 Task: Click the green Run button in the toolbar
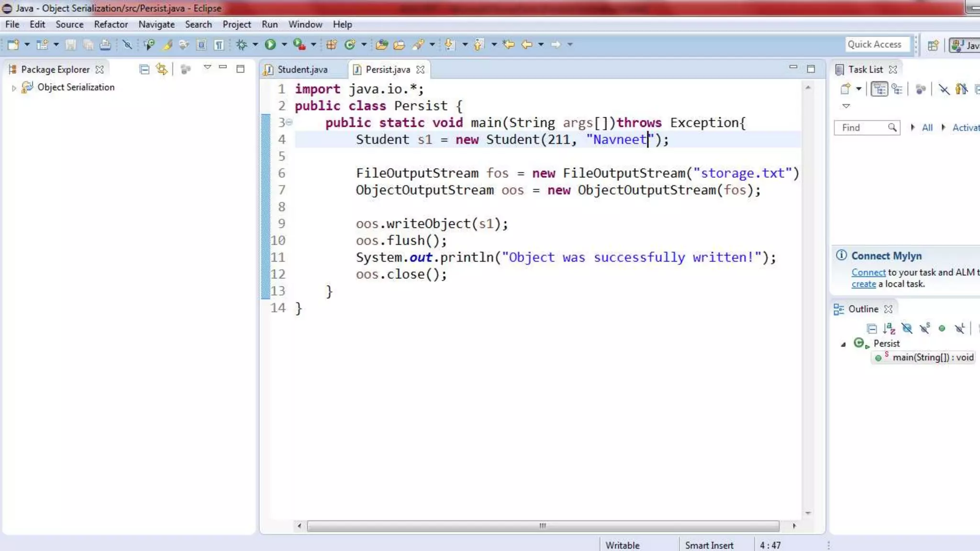click(x=270, y=44)
